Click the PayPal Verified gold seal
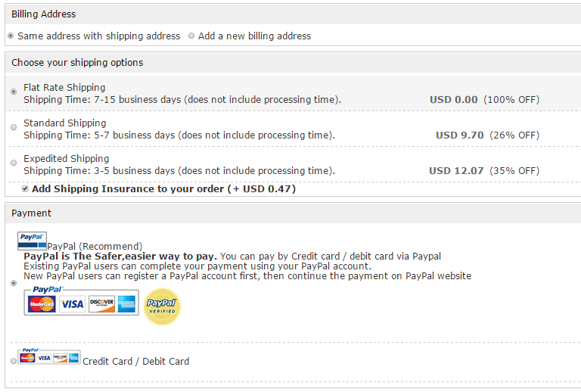Screen dimensions: 581x392 (x=162, y=306)
